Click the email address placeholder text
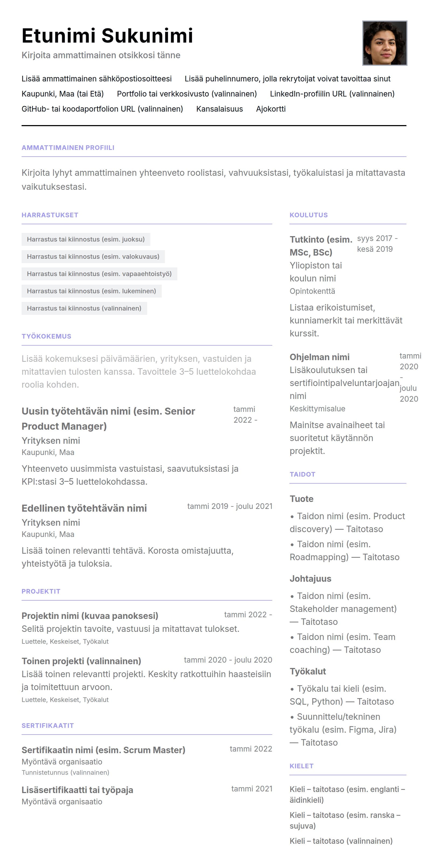 click(96, 79)
